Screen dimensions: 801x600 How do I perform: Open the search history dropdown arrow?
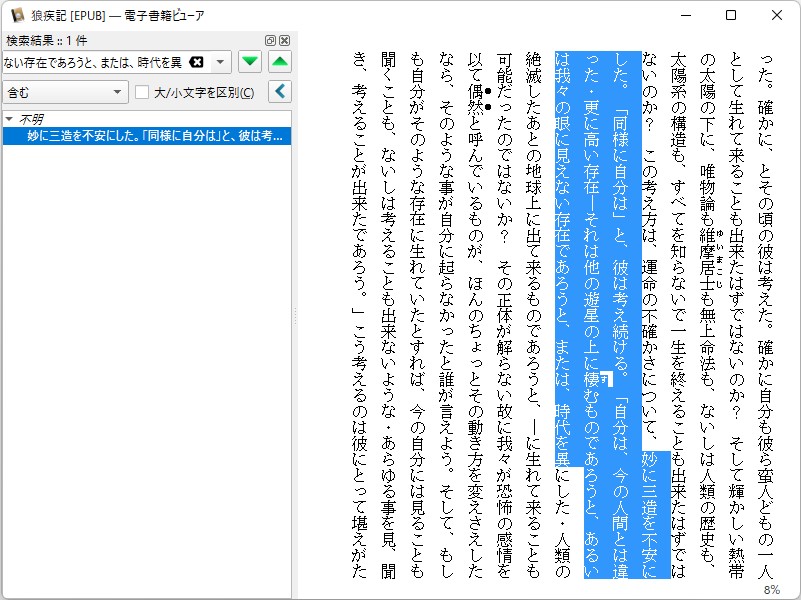[219, 62]
